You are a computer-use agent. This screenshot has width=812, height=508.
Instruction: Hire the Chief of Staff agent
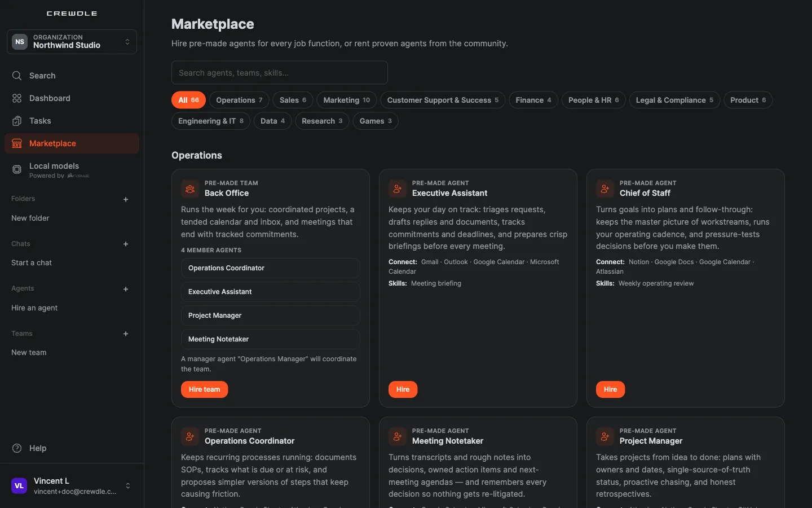(x=611, y=389)
